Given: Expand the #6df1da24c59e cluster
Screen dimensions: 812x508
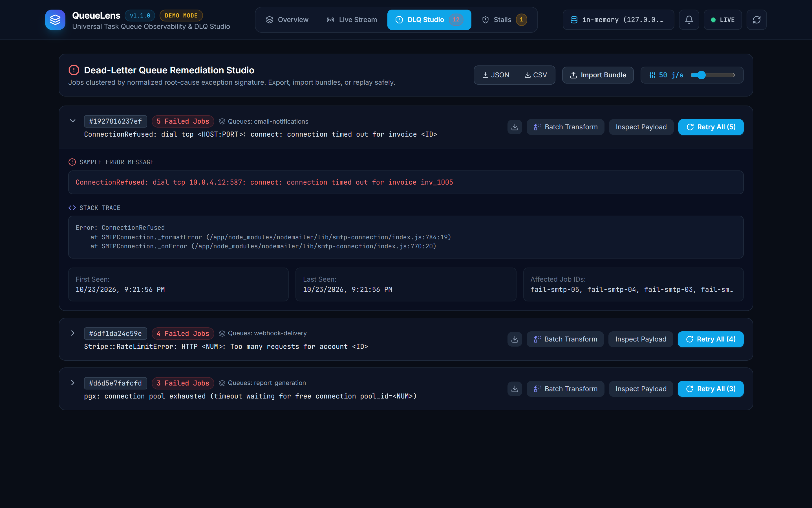Looking at the screenshot, I should [72, 333].
